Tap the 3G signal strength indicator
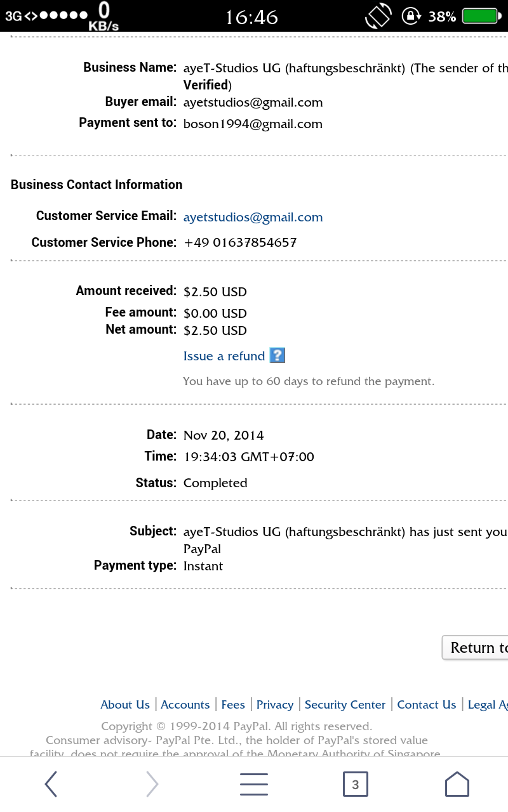 46,16
